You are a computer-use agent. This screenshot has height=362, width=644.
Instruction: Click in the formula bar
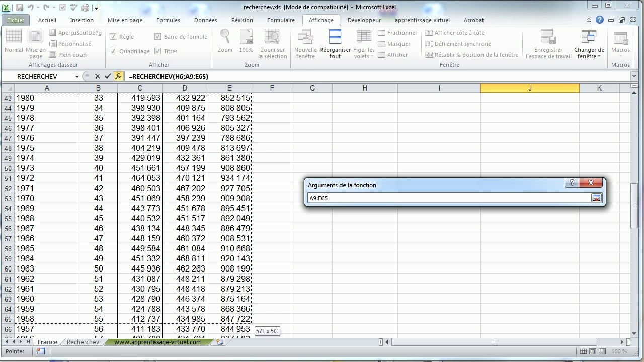pyautogui.click(x=377, y=76)
